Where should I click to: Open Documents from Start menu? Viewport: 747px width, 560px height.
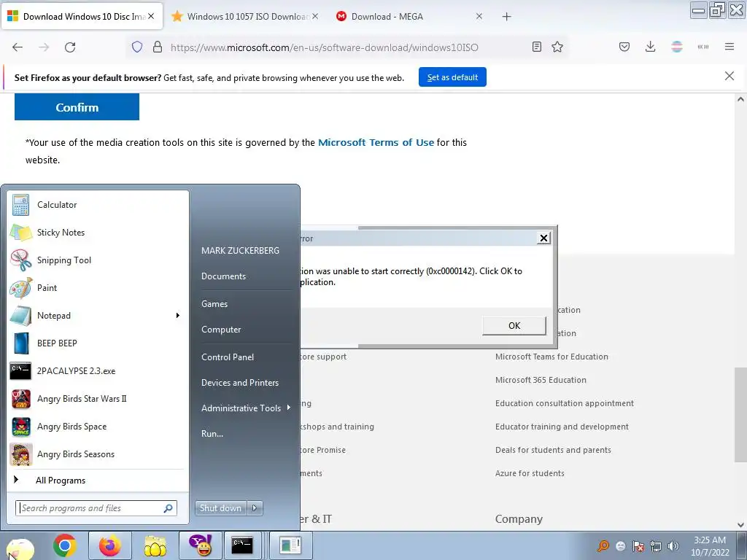(x=223, y=276)
